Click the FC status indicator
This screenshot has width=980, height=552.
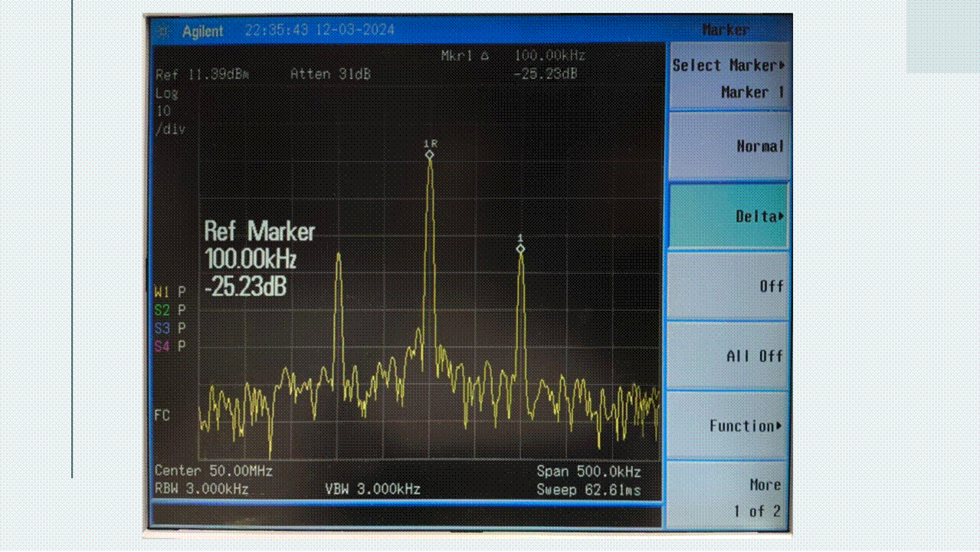click(x=162, y=416)
